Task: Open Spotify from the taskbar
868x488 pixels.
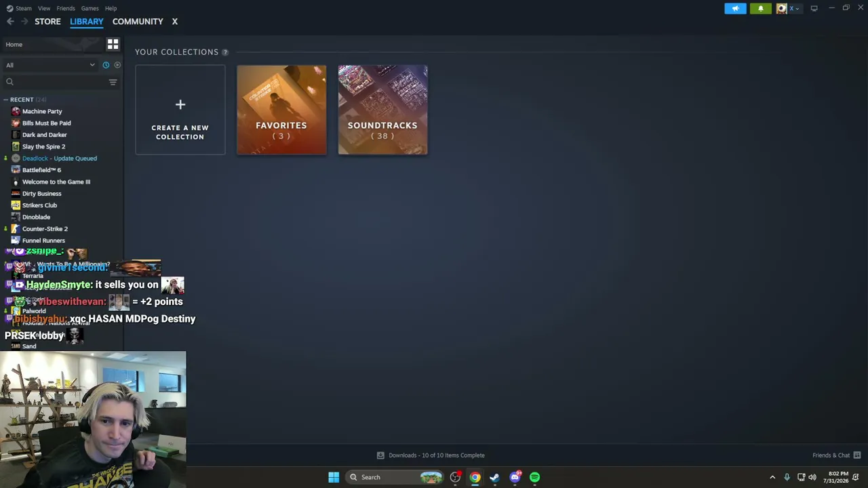Action: [535, 477]
